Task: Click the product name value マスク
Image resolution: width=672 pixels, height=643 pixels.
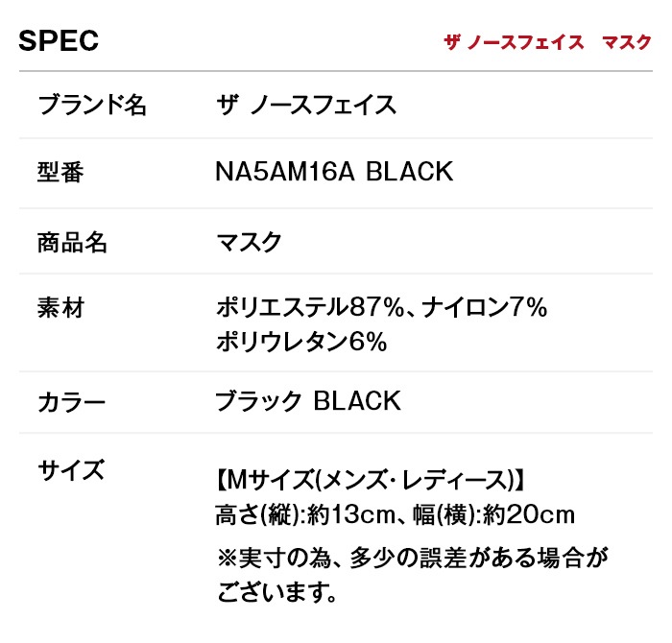Action: [250, 242]
